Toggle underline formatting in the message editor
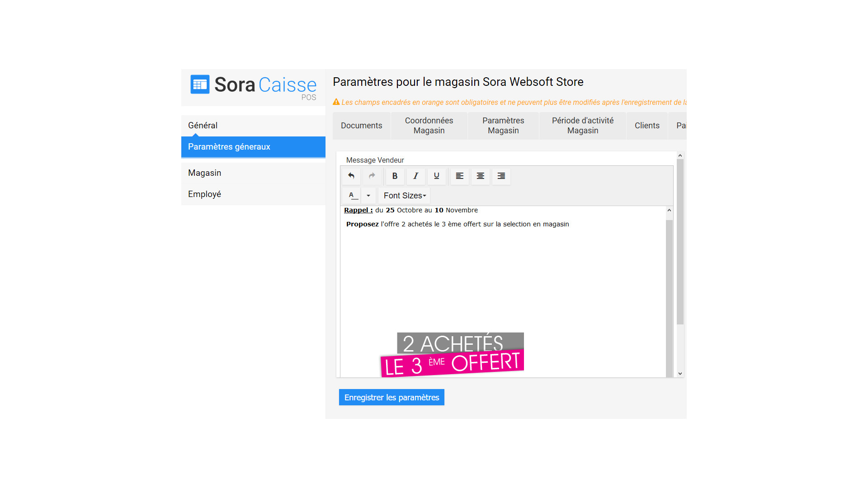Screen dimensions: 868x488 pyautogui.click(x=436, y=176)
